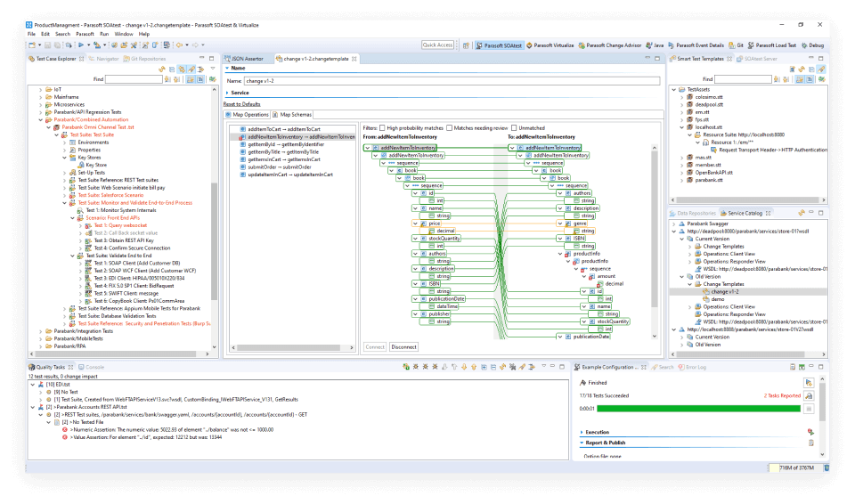Screen dimensions: 855x504
Task: Click the Save icon in main toolbar
Action: click(48, 45)
